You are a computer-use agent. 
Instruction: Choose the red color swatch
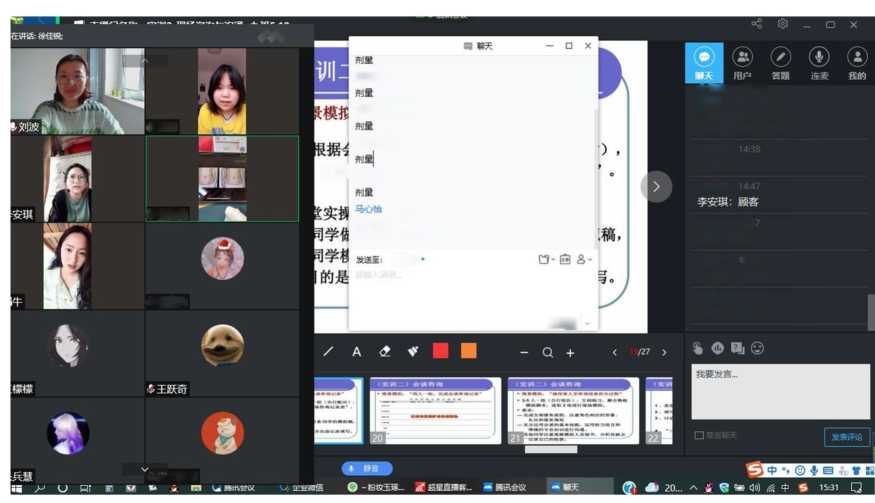click(x=441, y=352)
